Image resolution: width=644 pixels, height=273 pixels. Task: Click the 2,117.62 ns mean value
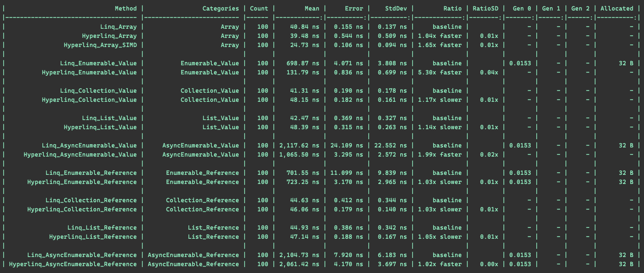point(299,145)
